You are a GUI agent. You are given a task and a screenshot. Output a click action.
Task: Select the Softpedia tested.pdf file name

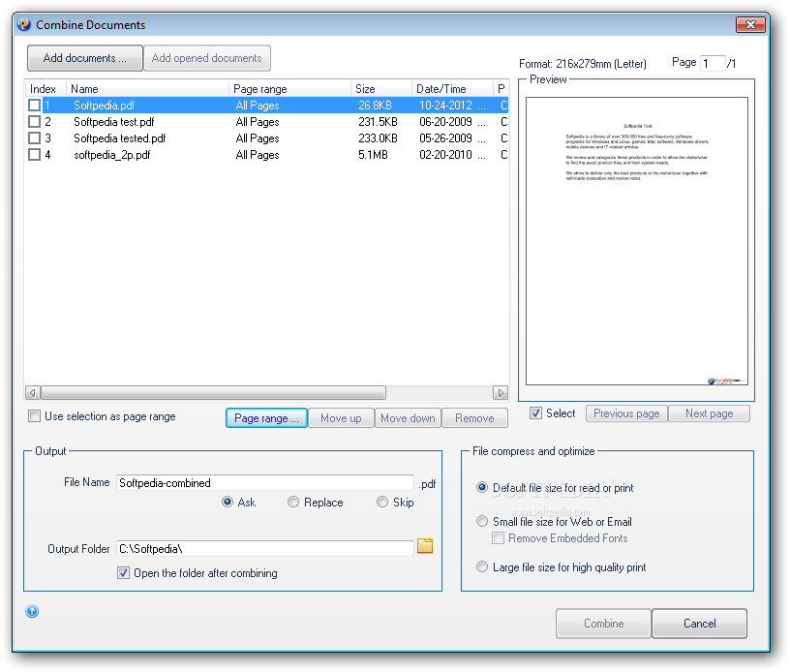point(119,138)
